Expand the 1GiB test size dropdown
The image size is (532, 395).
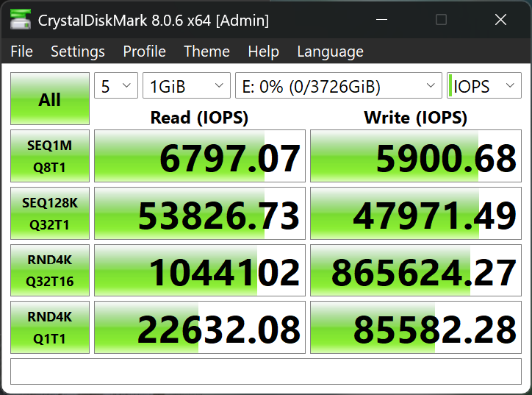186,85
